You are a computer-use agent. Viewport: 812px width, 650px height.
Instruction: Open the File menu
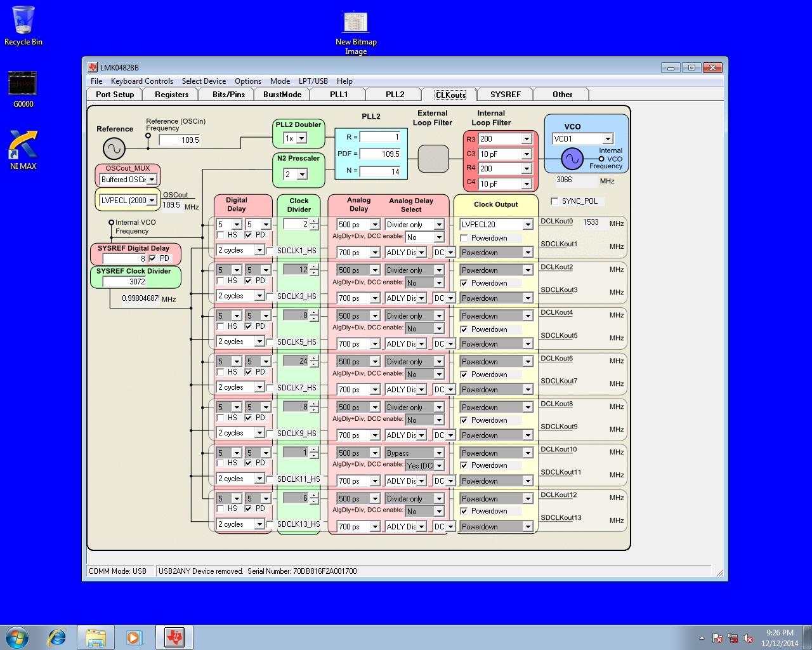[96, 81]
